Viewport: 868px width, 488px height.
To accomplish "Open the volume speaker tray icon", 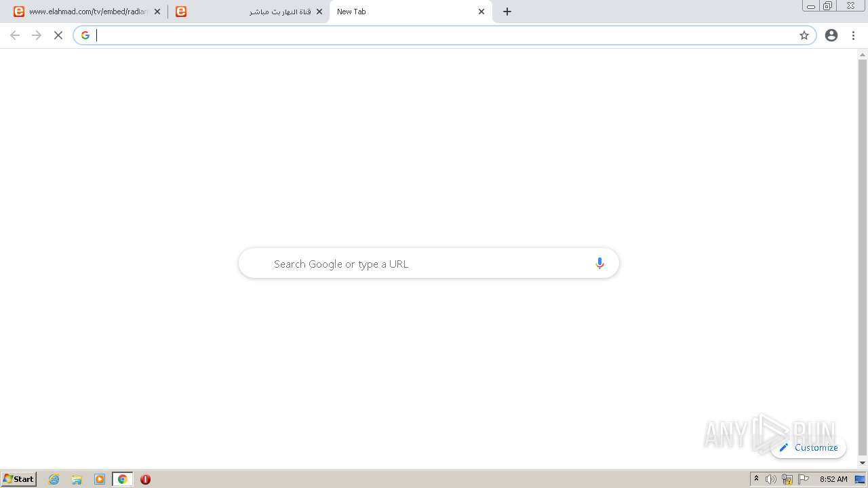I will point(771,479).
